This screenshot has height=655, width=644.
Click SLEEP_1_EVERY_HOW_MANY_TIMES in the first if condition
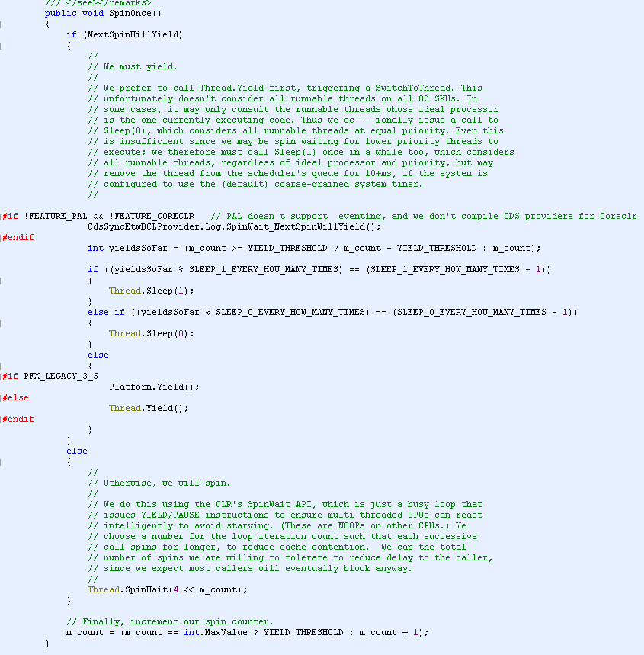point(263,269)
